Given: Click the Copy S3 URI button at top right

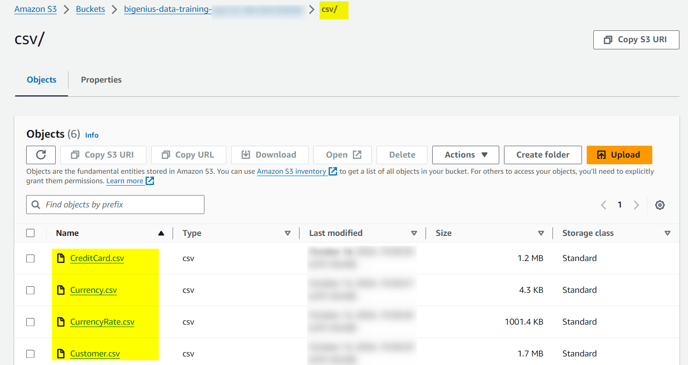Looking at the screenshot, I should click(x=636, y=40).
